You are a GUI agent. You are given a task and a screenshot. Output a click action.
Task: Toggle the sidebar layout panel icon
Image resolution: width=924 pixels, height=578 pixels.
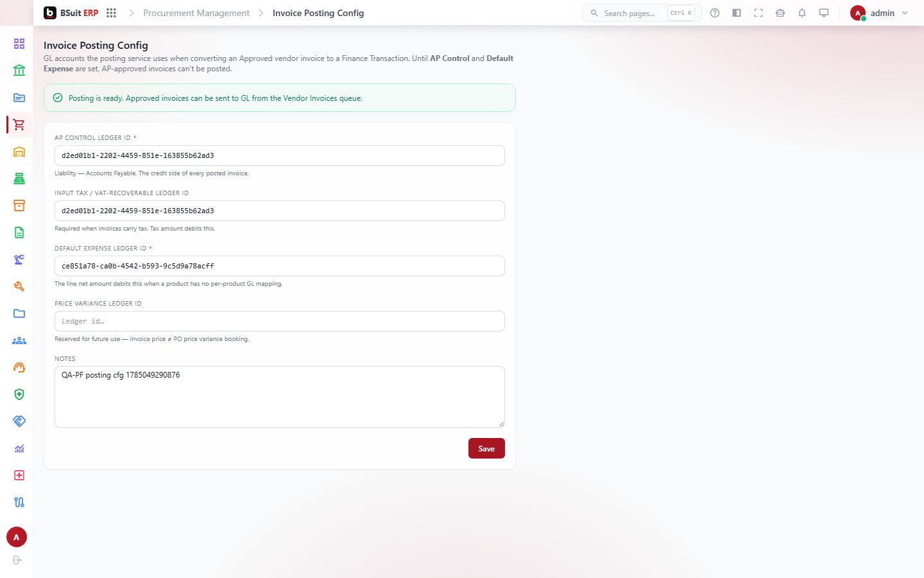click(x=737, y=13)
